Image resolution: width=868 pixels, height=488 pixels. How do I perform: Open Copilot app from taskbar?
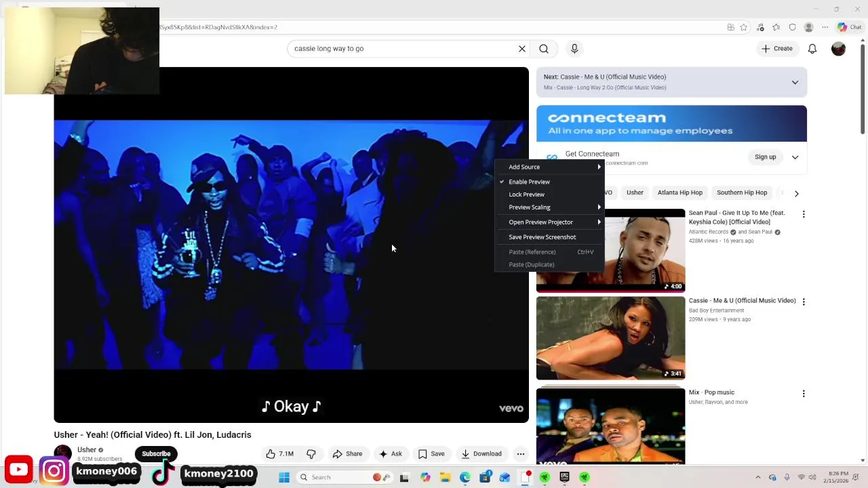point(425,477)
